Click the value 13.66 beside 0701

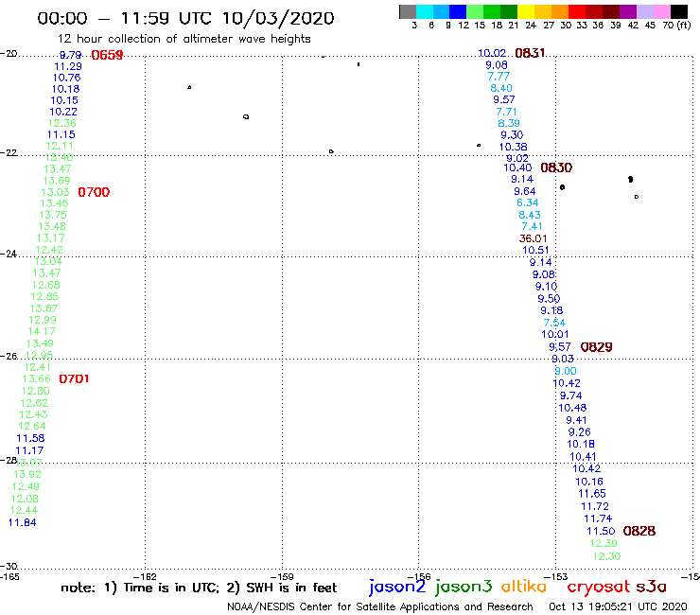coord(37,378)
